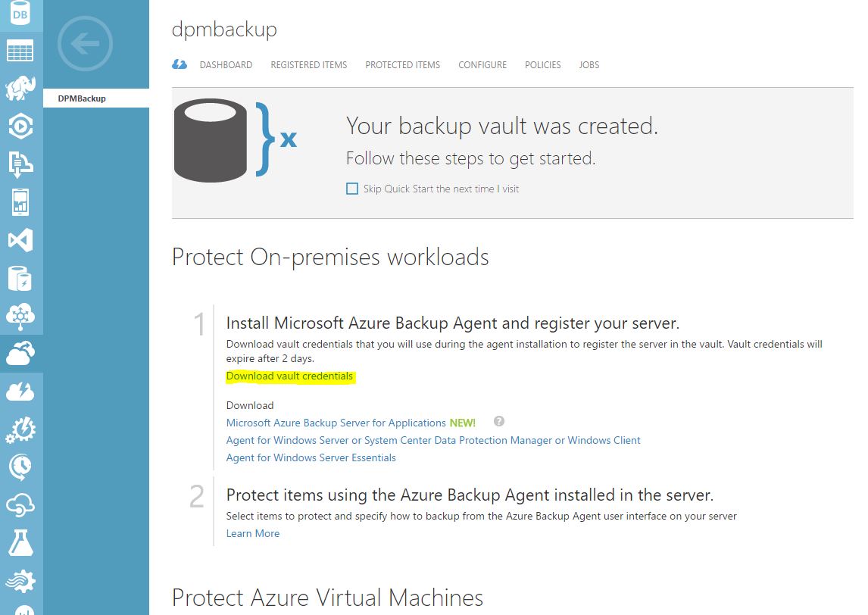Download Agent for Windows Server or DPM

433,440
